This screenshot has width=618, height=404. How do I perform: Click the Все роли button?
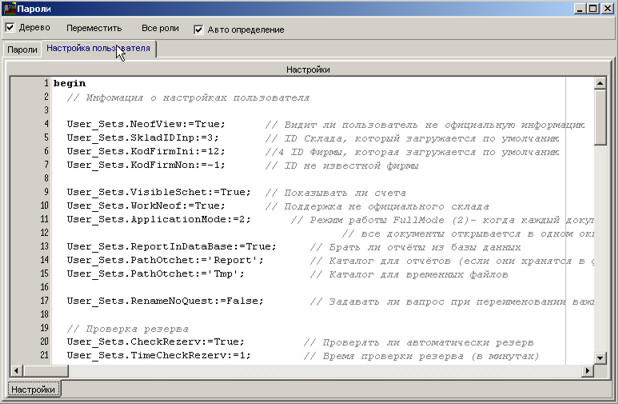161,29
